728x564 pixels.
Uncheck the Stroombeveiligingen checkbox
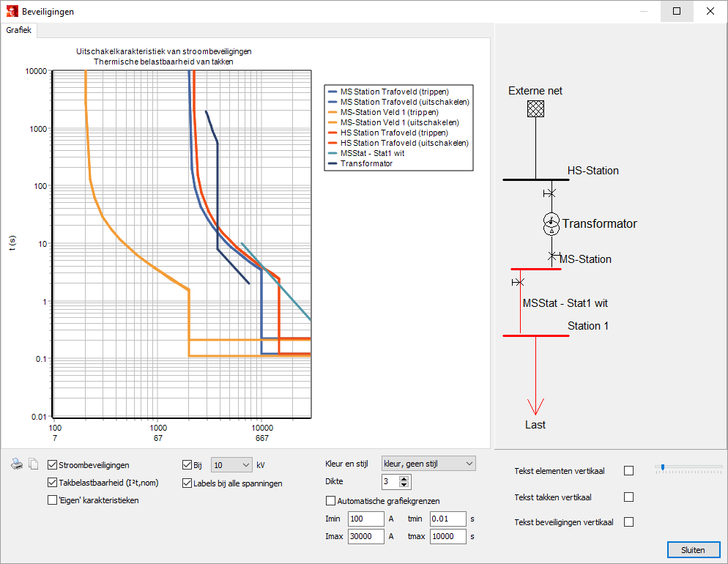click(53, 465)
